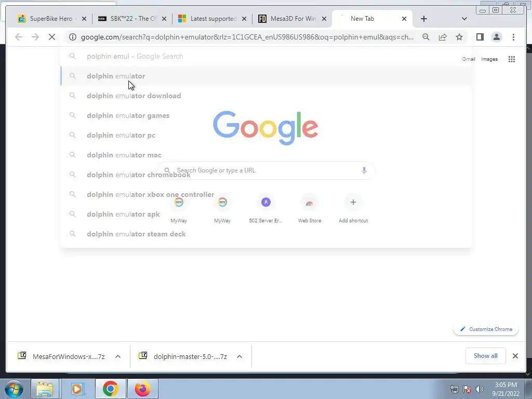Open Gmail link

[469, 59]
